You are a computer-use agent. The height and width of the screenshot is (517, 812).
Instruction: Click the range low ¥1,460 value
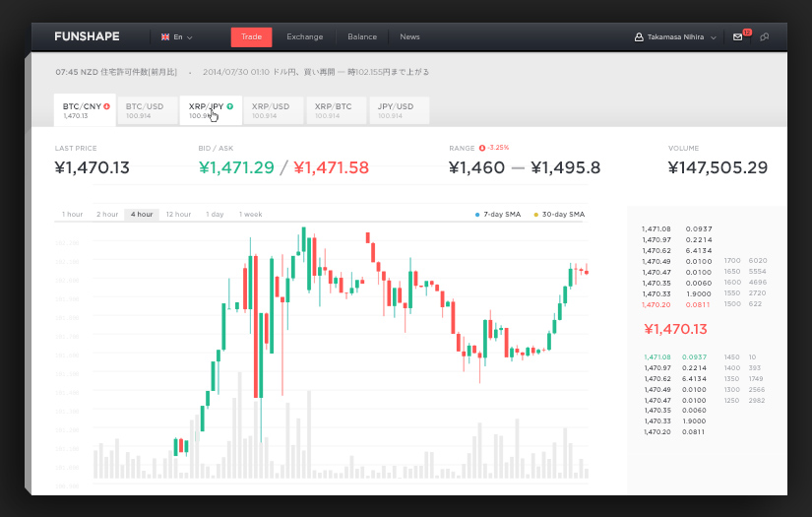[x=476, y=167]
